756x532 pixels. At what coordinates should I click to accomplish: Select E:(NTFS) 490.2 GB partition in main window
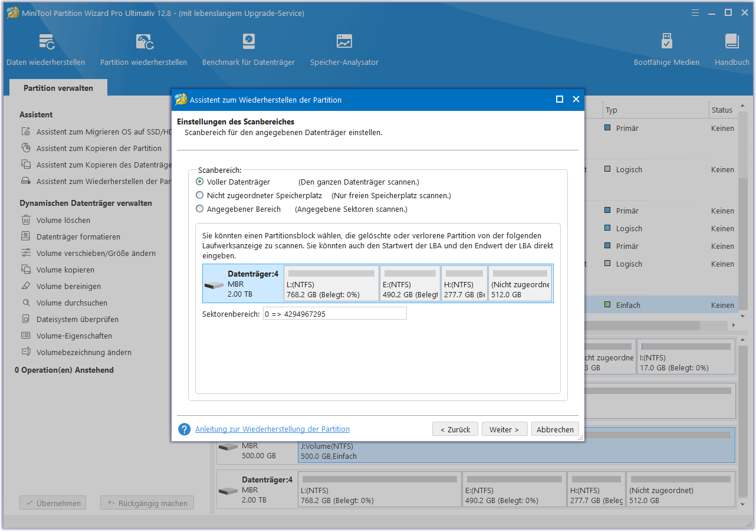click(514, 490)
